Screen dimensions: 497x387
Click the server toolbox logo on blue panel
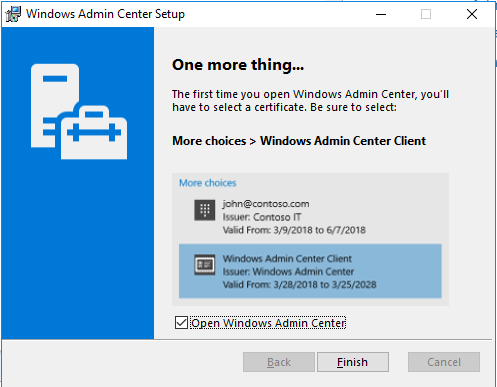[x=79, y=111]
